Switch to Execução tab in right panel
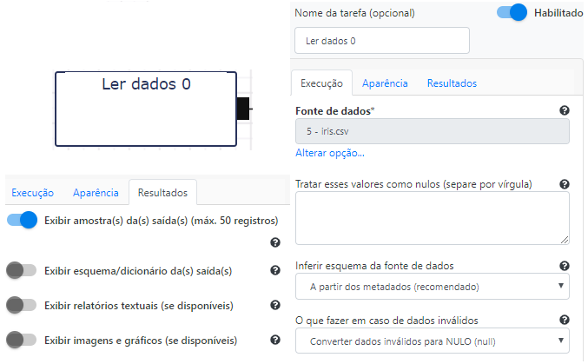588x364 pixels. coord(321,83)
